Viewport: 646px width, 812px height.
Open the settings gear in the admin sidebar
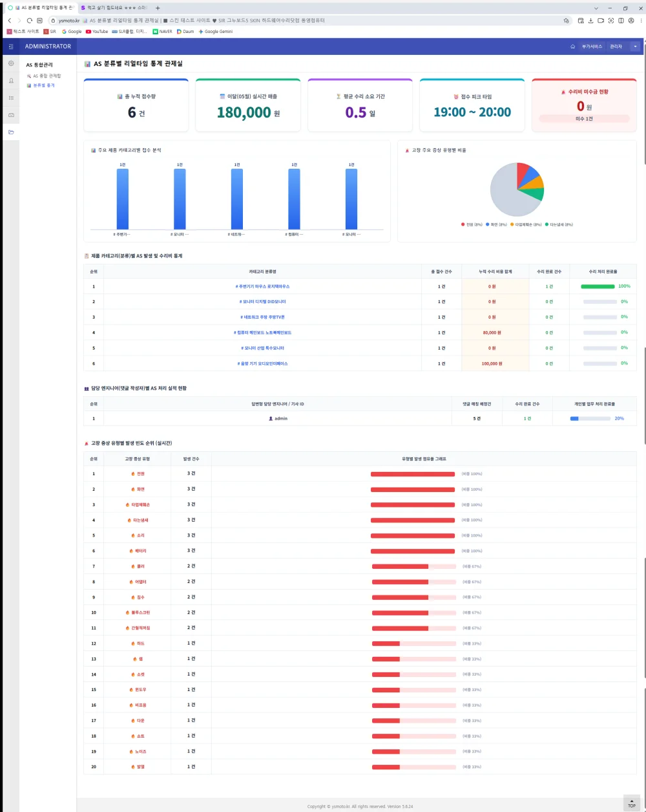(11, 63)
